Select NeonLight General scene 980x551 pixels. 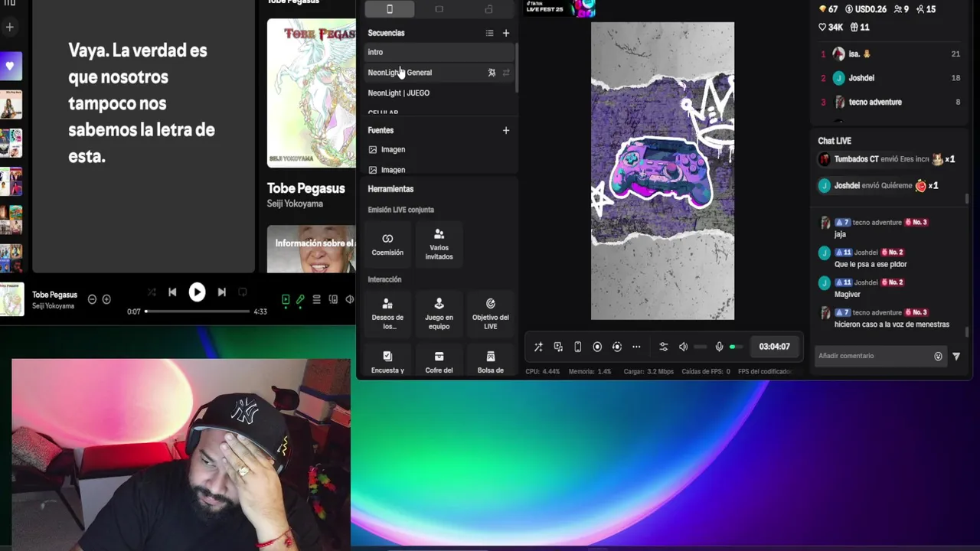click(x=439, y=73)
